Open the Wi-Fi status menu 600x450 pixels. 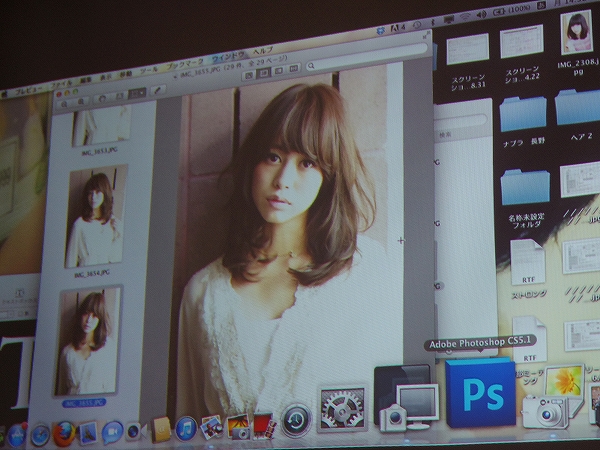click(x=465, y=16)
